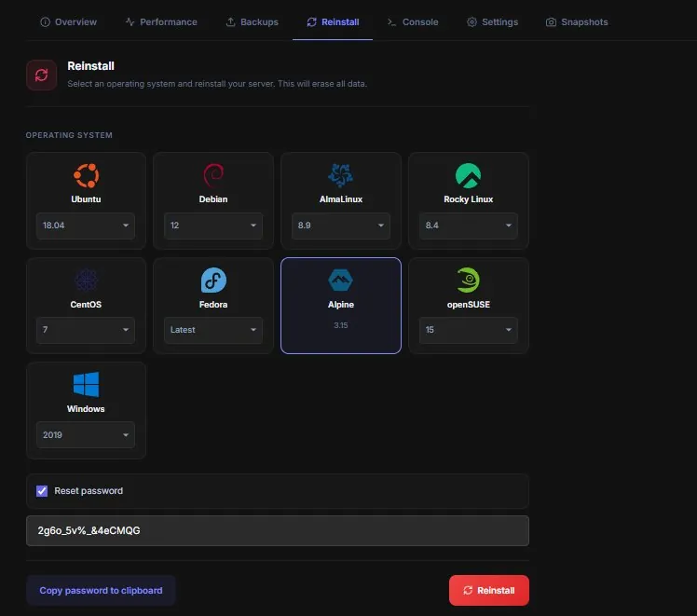
Task: Choose the AlmaLinux logo icon
Action: (340, 175)
